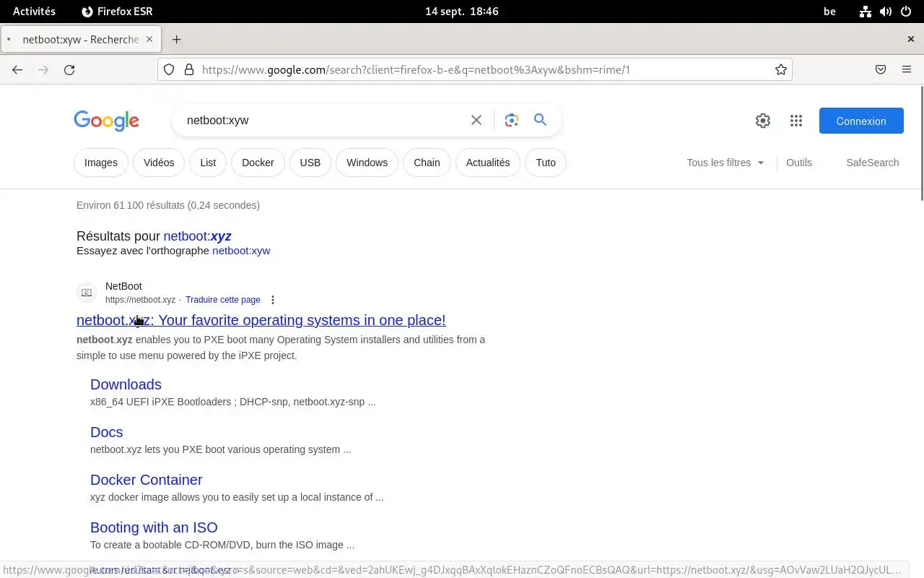
Task: Sign in with the Connexion button
Action: click(861, 121)
